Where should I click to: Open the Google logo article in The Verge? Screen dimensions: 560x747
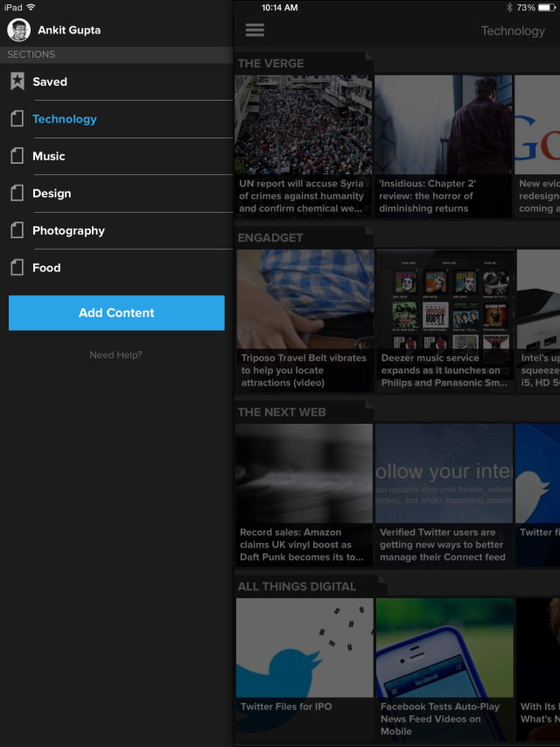537,146
